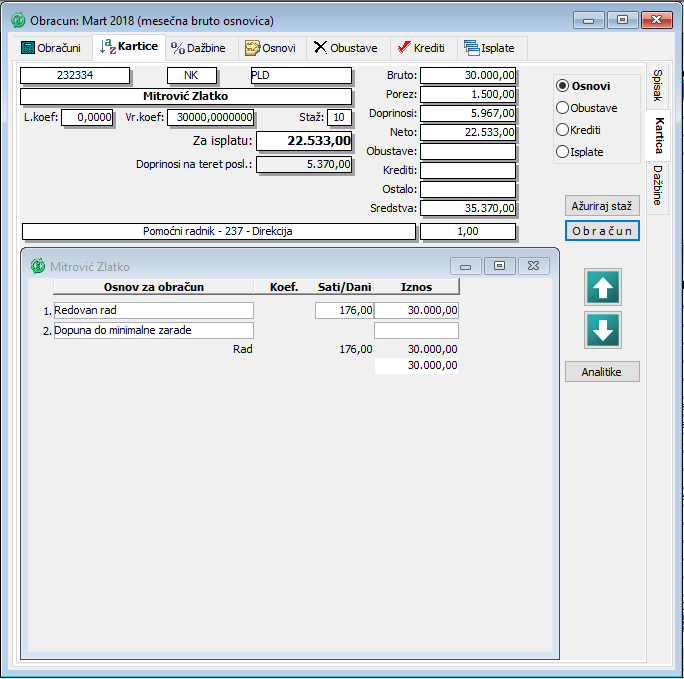
Task: Click the empty Ostalo amount field
Action: pos(468,189)
